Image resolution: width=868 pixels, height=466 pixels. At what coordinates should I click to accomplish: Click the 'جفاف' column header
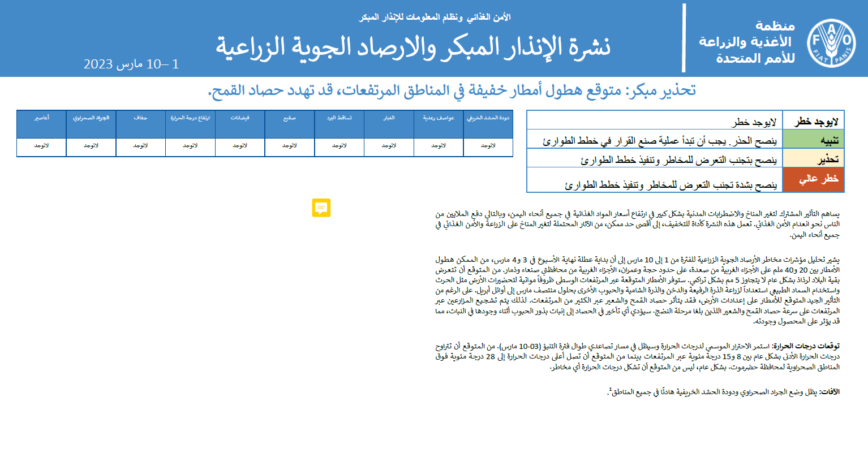tap(140, 118)
